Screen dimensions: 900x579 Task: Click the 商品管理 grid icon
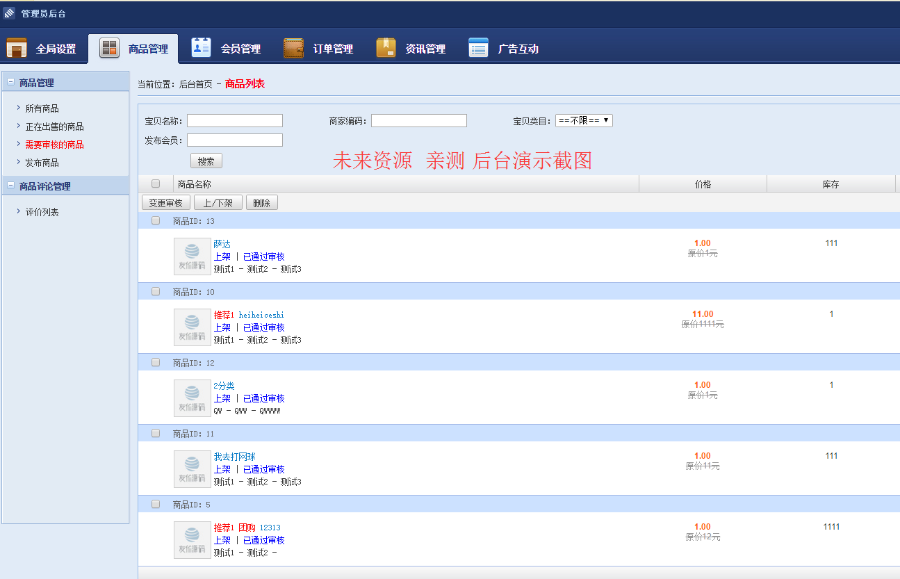tap(109, 48)
